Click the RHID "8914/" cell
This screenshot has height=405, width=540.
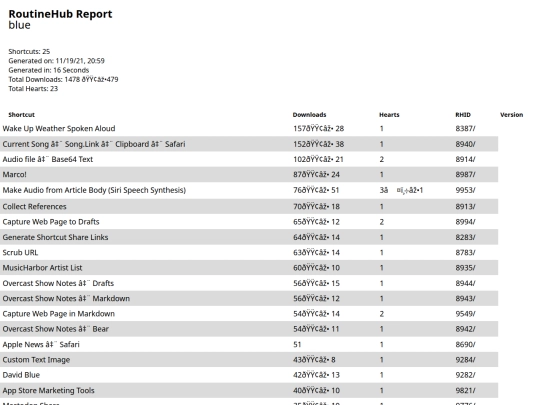pos(465,159)
